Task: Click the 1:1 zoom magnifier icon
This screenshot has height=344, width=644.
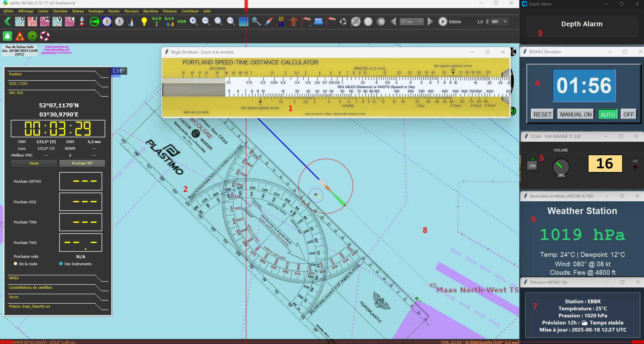Action: coord(231,22)
